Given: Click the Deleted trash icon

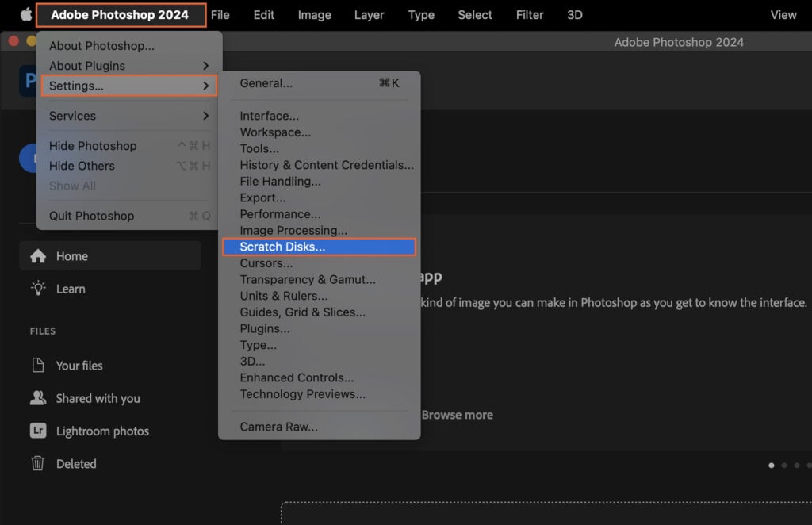Looking at the screenshot, I should point(37,463).
